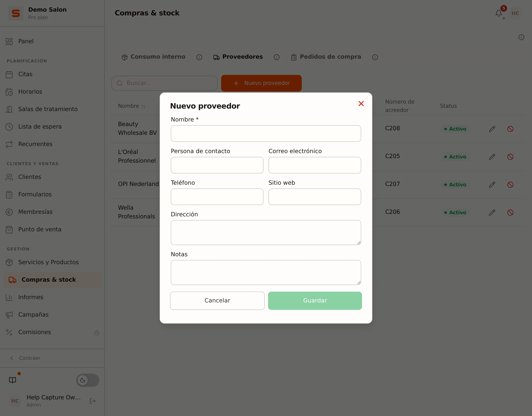The height and width of the screenshot is (416, 532).
Task: Click the Dirección text area
Action: coord(266,232)
